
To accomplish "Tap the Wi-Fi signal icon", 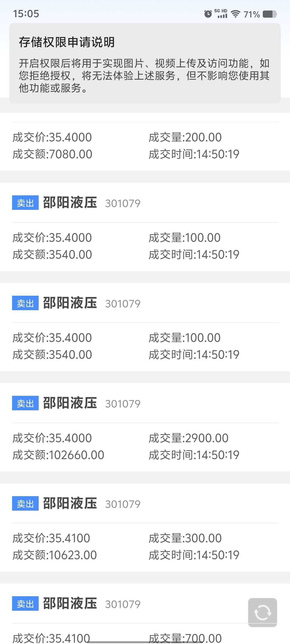I will pyautogui.click(x=235, y=14).
